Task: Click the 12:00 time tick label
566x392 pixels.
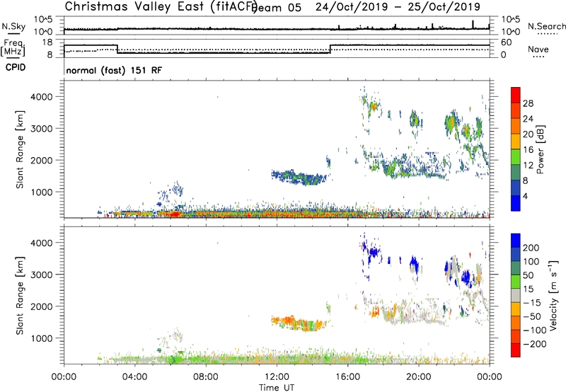Action: 277,377
